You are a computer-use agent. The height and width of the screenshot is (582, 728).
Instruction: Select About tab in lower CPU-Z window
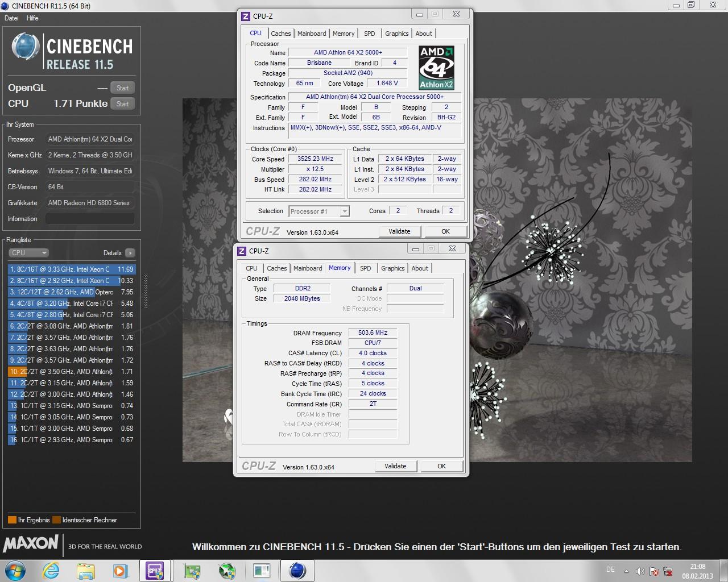[420, 268]
